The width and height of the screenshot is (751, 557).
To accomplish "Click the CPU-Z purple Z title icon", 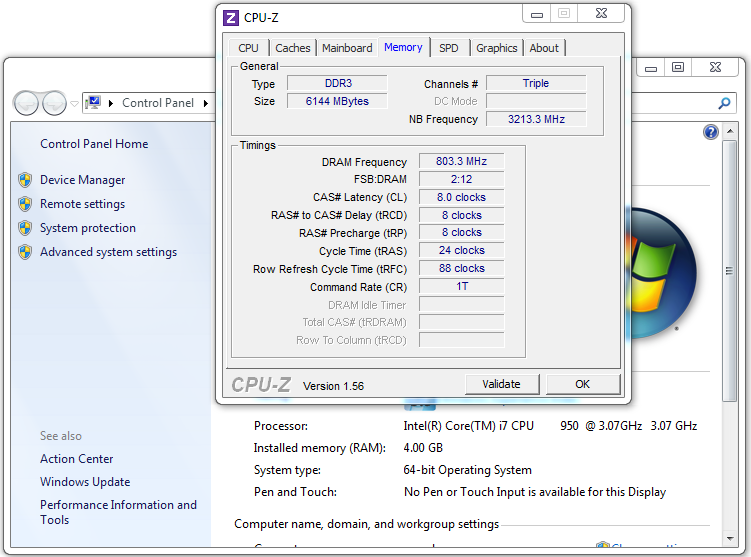I will pos(231,18).
